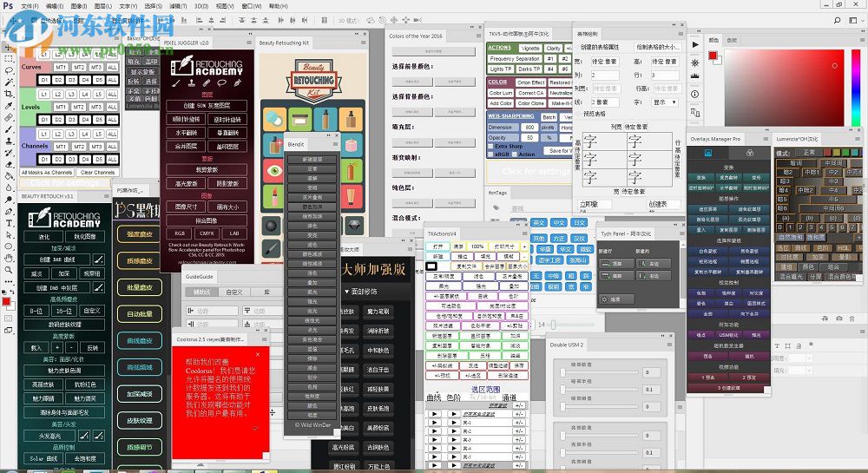Select the Magic Wand tool
The image size is (868, 473).
[9, 82]
